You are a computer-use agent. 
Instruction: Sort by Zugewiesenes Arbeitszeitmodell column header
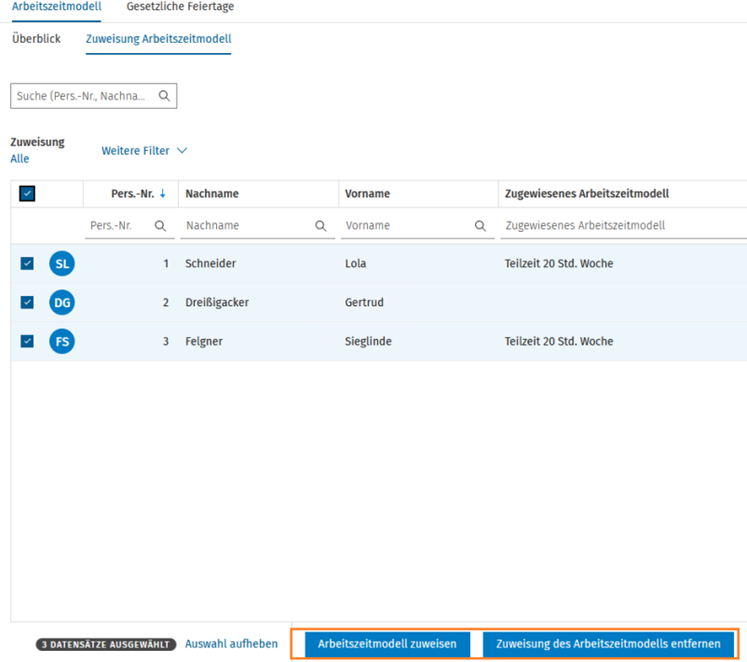coord(587,194)
